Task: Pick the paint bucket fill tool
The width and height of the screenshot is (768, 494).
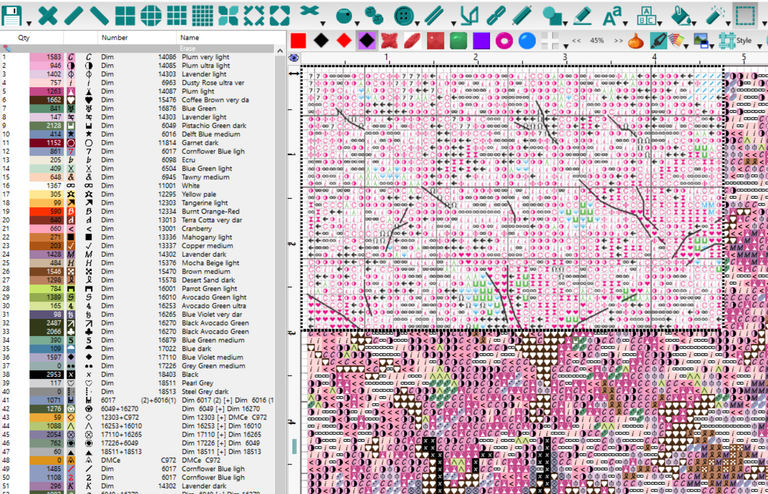Action: [680, 14]
